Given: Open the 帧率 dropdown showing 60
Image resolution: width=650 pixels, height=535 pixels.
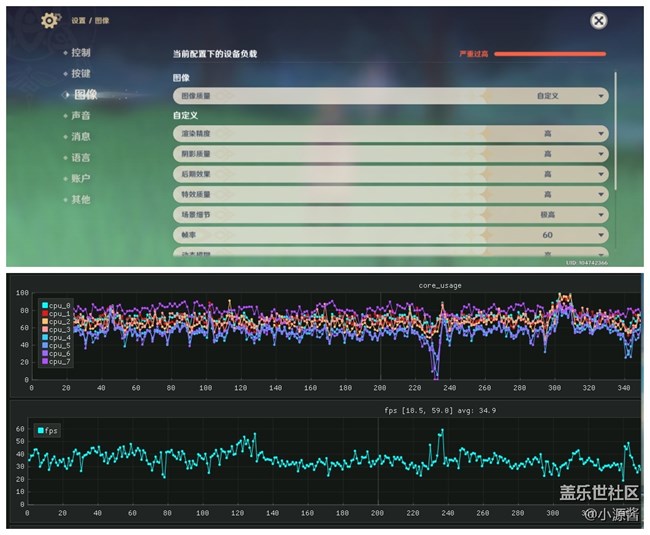Looking at the screenshot, I should click(x=600, y=234).
